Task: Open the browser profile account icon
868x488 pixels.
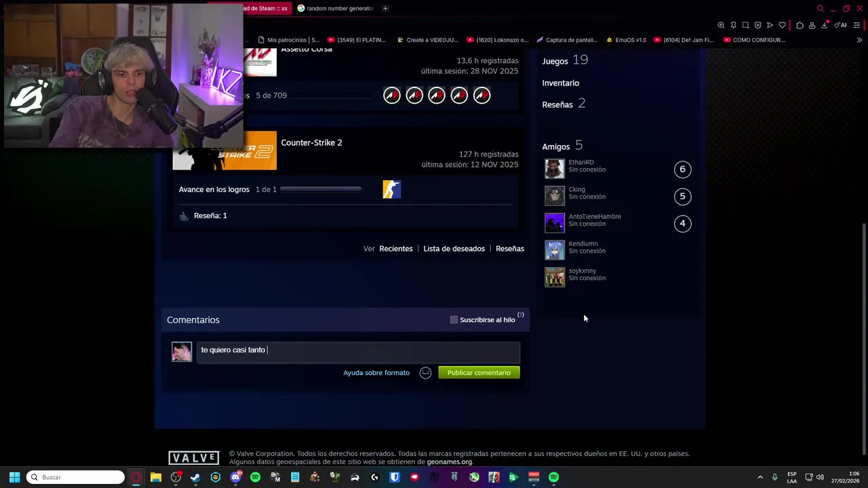Action: 812,25
